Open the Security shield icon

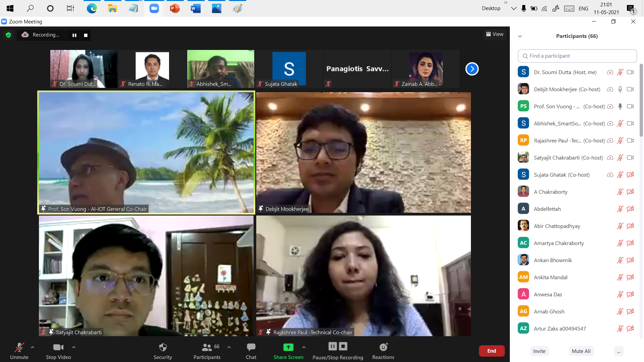click(x=163, y=347)
